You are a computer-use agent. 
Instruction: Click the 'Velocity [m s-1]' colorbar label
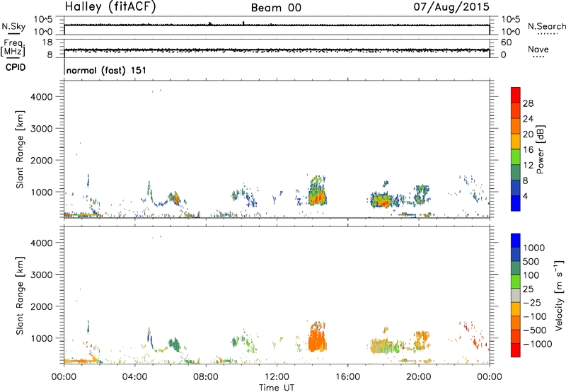[559, 295]
